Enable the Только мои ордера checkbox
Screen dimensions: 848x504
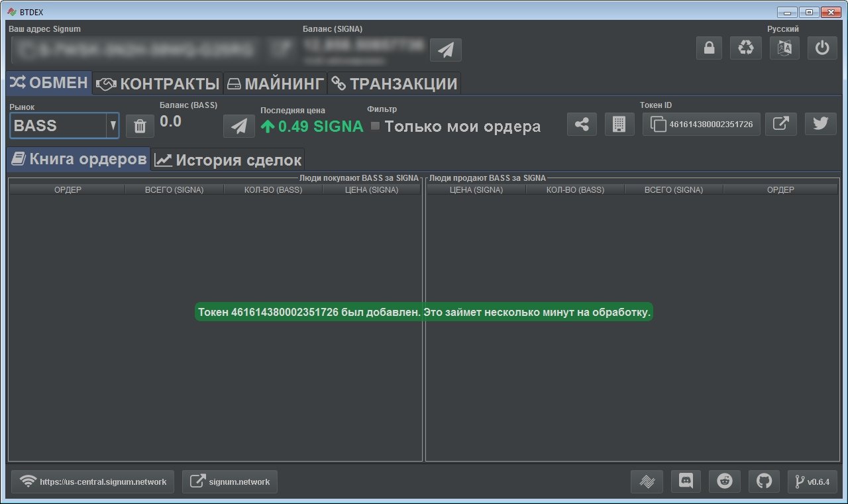point(376,126)
